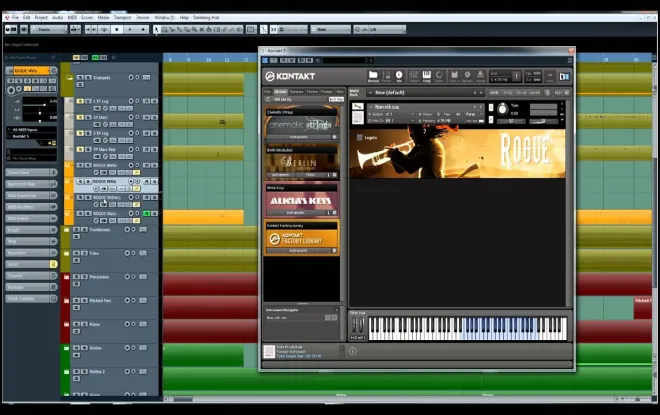
Task: Click the Stop transport button
Action: pyautogui.click(x=117, y=29)
